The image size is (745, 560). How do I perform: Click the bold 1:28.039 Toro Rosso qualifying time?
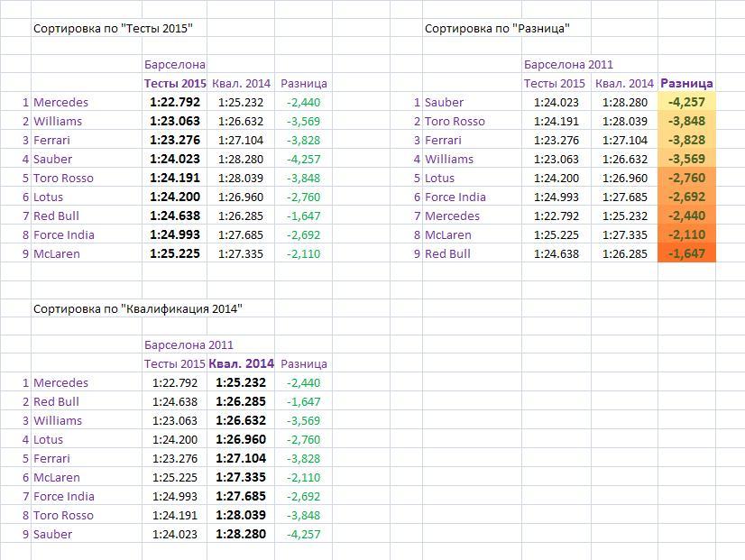coord(241,515)
